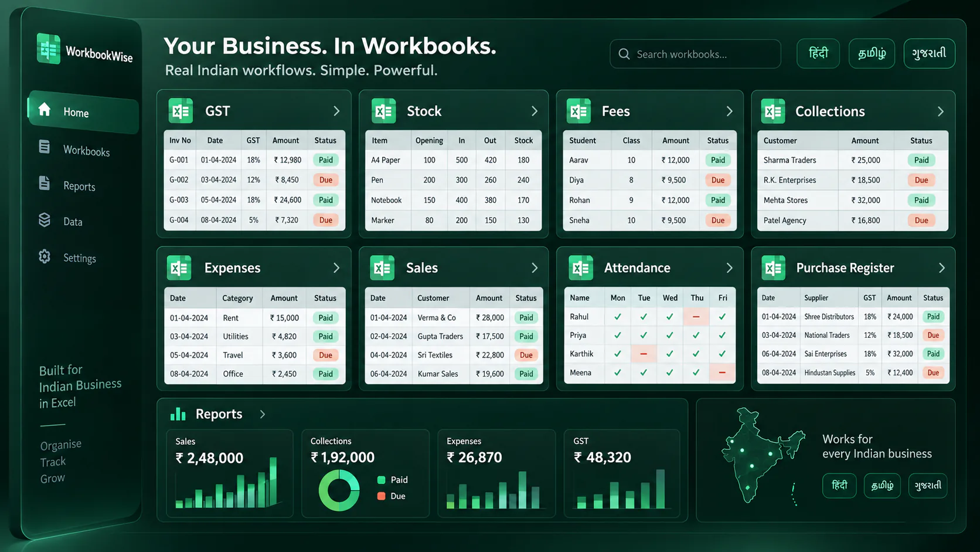Click the green Paid legend swatch
The width and height of the screenshot is (980, 552).
click(x=381, y=480)
